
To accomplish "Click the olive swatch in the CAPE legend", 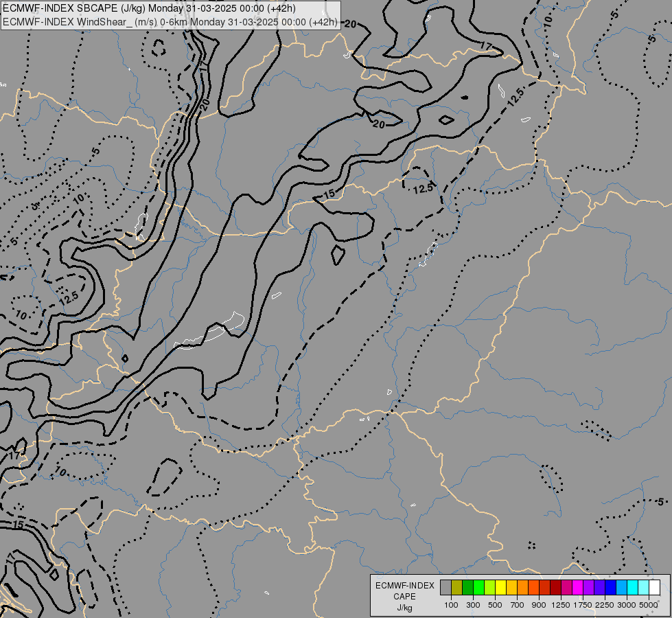I will pos(457,588).
